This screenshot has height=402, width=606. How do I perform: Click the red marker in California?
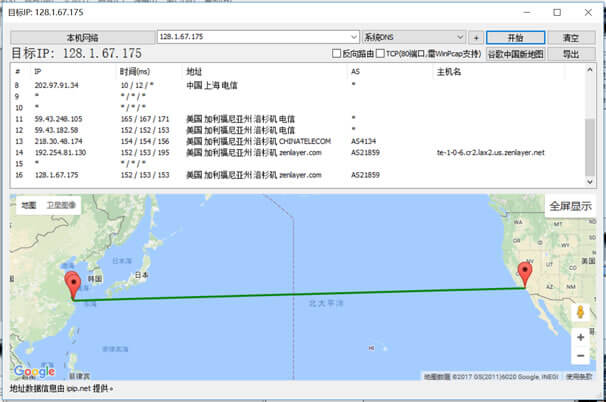point(526,275)
